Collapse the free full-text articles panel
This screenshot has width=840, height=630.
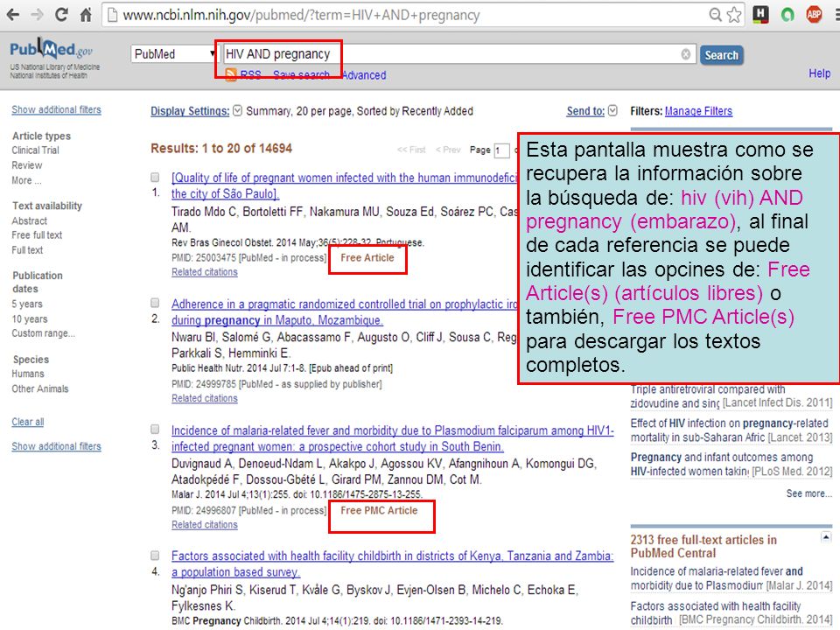click(826, 536)
